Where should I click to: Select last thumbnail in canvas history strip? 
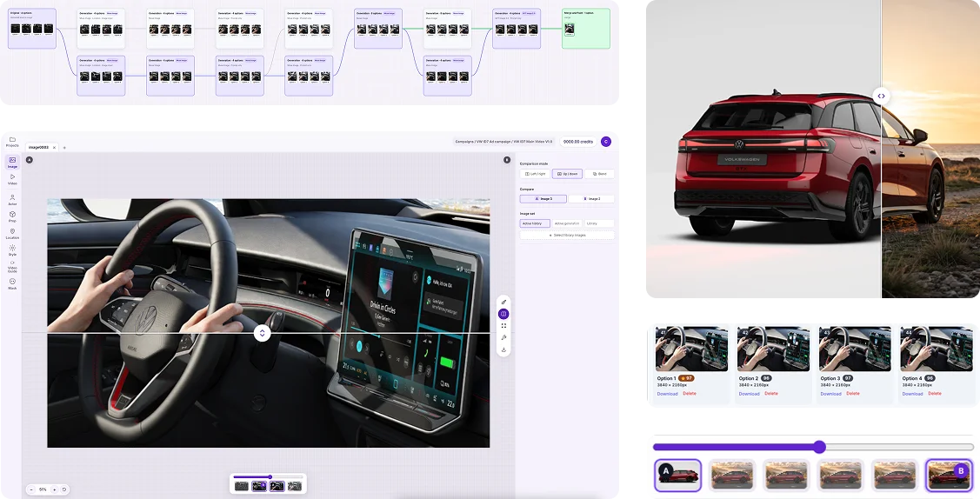tap(295, 486)
